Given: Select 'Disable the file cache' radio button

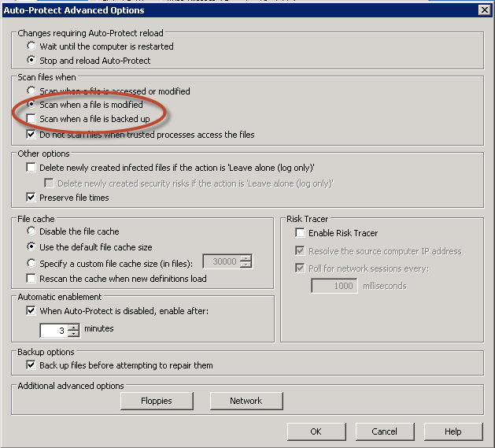Looking at the screenshot, I should pos(31,231).
